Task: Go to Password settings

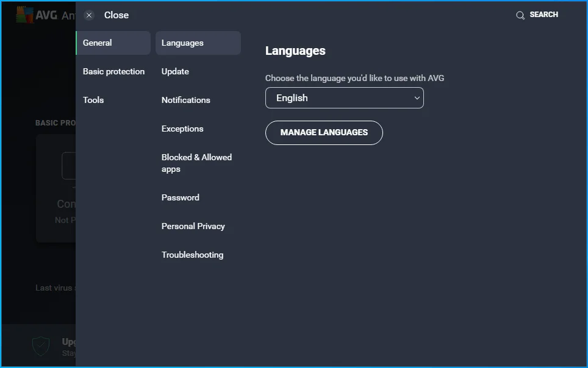Action: pos(181,197)
